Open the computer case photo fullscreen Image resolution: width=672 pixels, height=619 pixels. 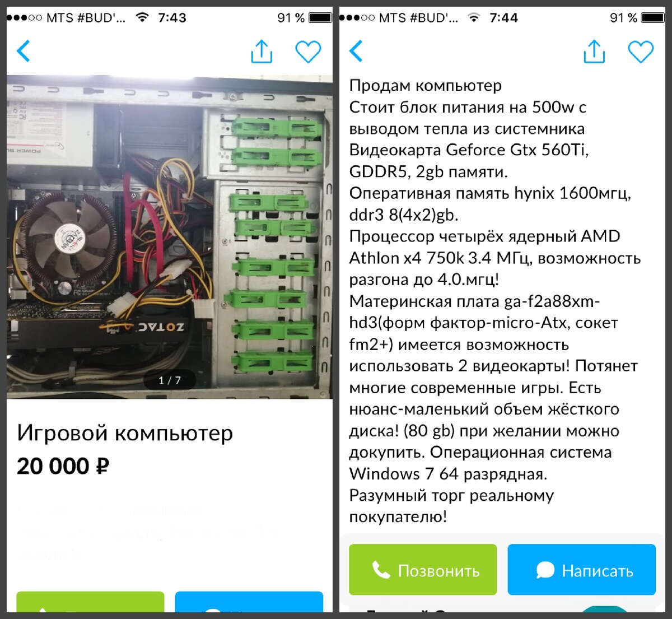(169, 237)
